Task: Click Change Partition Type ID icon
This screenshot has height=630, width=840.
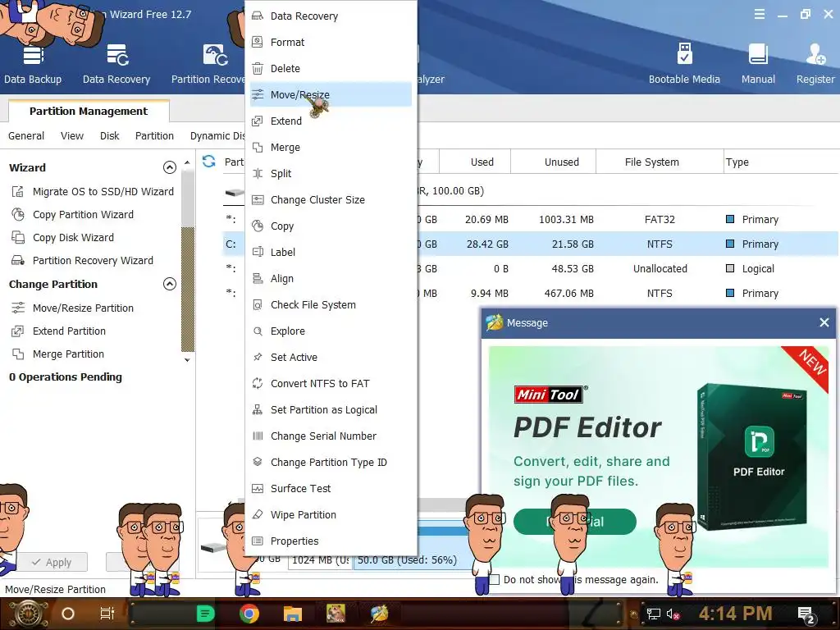Action: click(258, 463)
